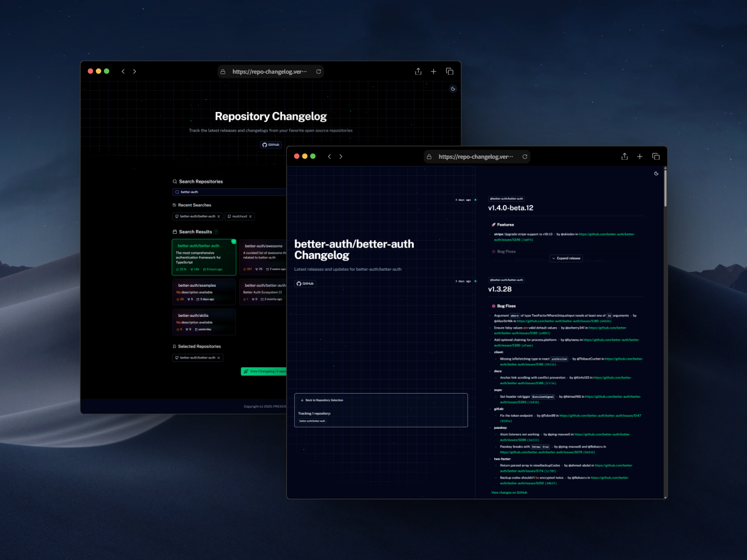The image size is (747, 560).
Task: Toggle selection of the better-auth/examples card
Action: pos(204,291)
